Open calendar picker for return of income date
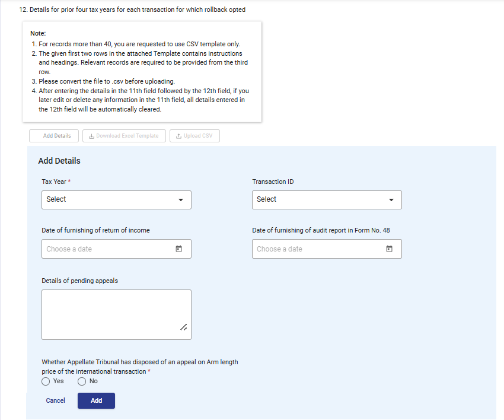This screenshot has height=420, width=504. 178,249
